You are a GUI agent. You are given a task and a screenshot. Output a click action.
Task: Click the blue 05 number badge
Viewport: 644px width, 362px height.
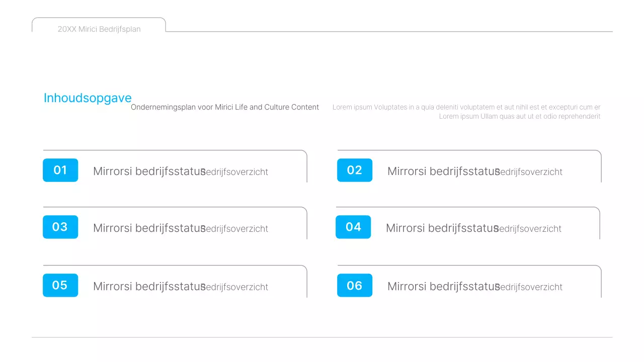coord(60,285)
